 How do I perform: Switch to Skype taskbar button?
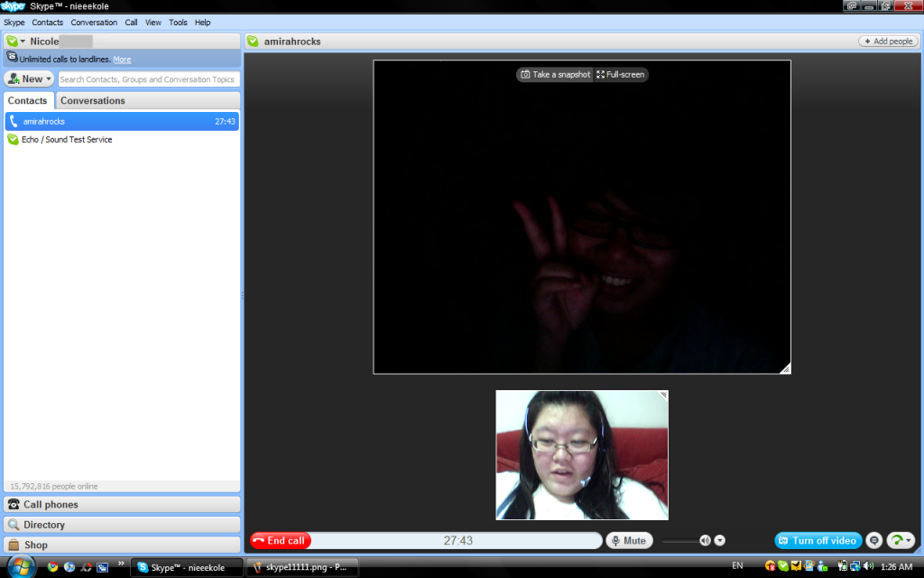tap(186, 567)
